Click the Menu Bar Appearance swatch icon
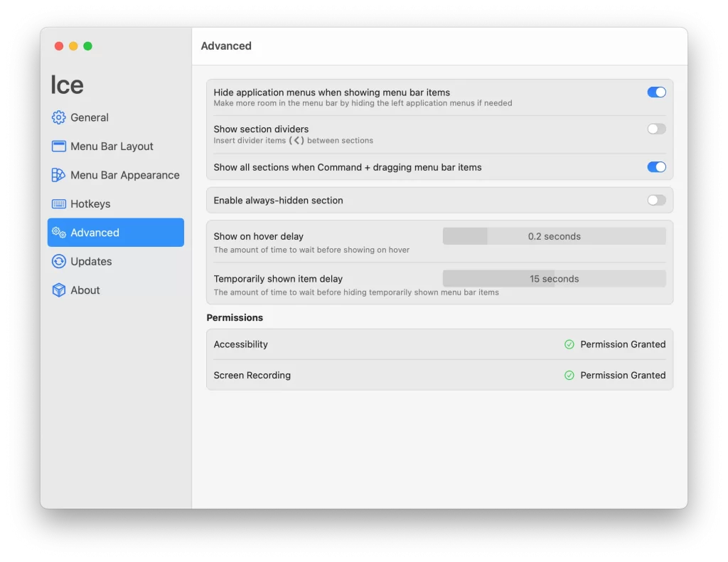Image resolution: width=728 pixels, height=562 pixels. pos(58,175)
